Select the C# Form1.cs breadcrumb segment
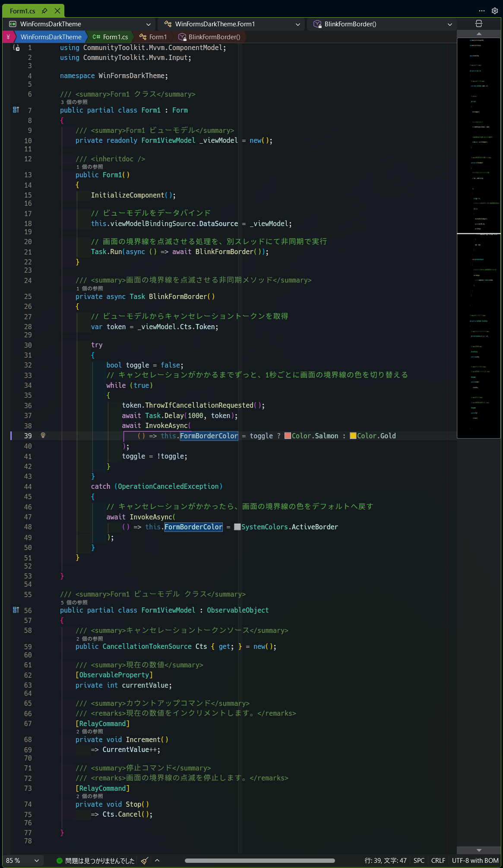The image size is (503, 868). point(110,37)
